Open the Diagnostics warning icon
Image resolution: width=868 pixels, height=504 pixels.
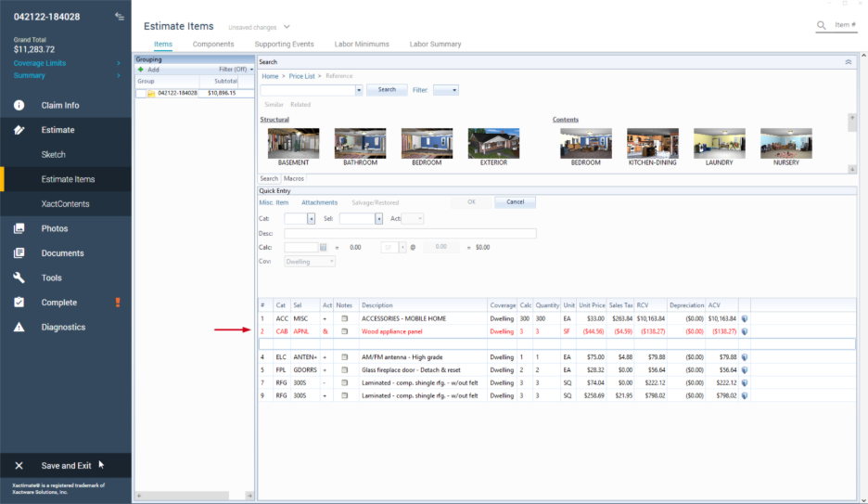[19, 328]
